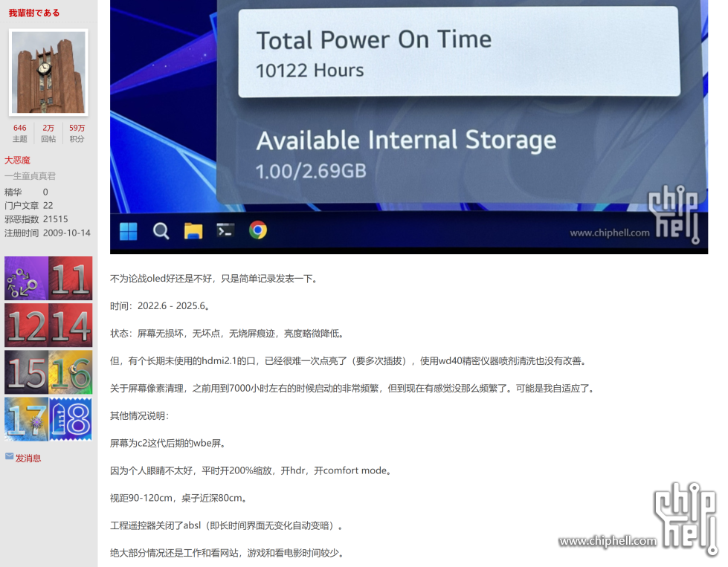This screenshot has width=728, height=567.
Task: Click the 屏幕为c2这代后期的wbe屏 line
Action: tap(169, 443)
